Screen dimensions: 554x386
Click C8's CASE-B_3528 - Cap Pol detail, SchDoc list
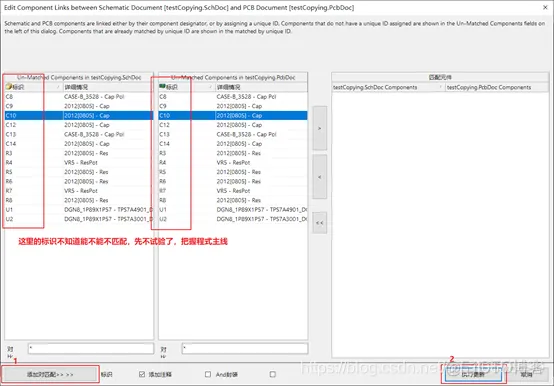[94, 96]
